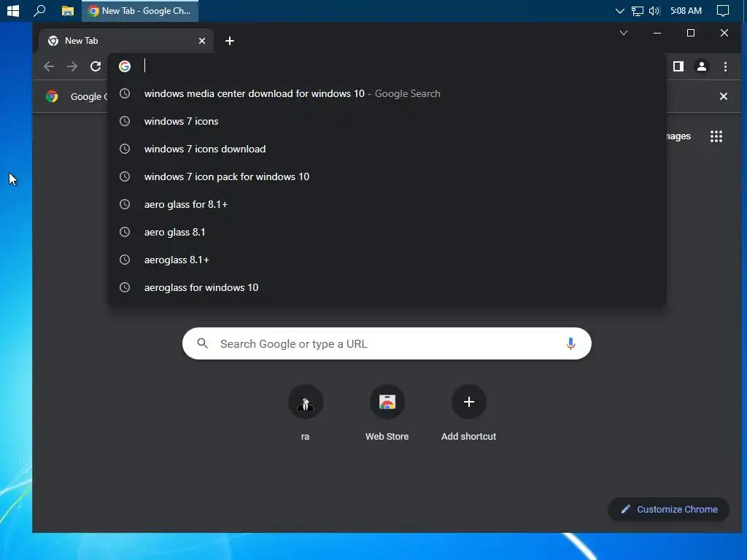Open the volume tray icon
Screen dimensions: 747x560
coord(654,10)
